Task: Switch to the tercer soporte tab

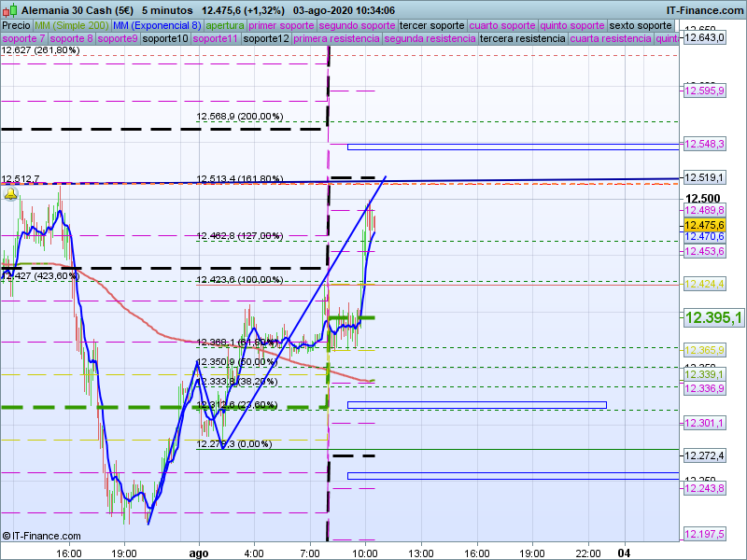Action: point(430,25)
